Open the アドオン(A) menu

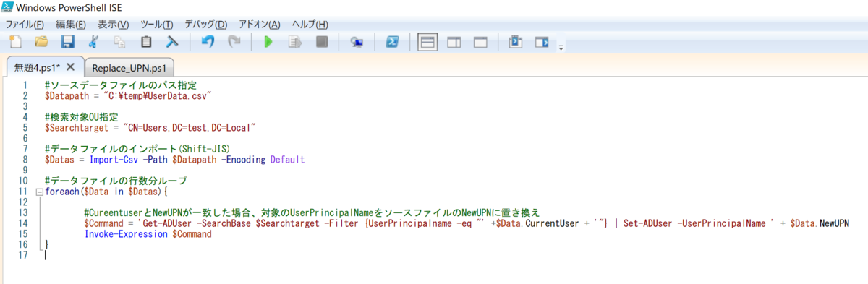pos(259,25)
